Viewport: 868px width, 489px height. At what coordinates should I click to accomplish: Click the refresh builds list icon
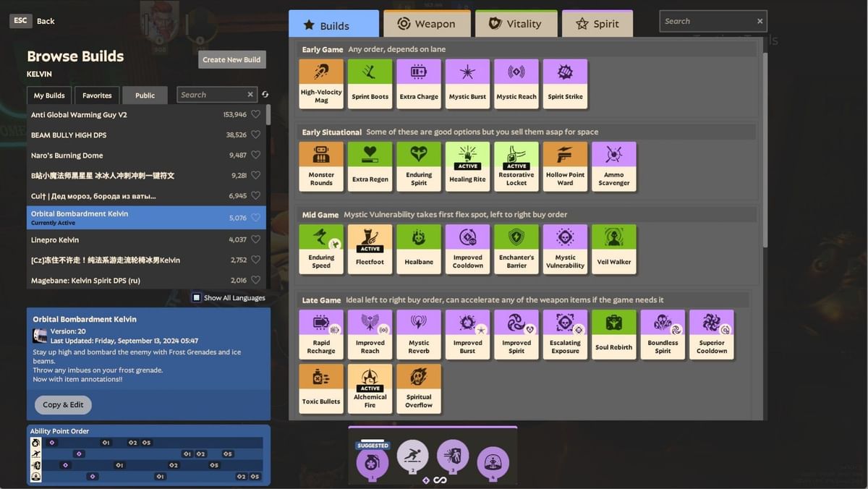(265, 95)
